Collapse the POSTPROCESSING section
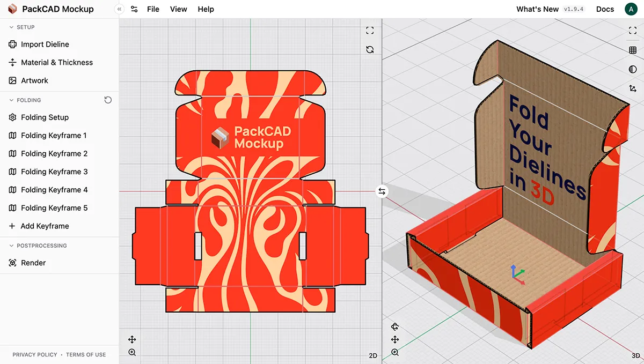The height and width of the screenshot is (364, 644). (38, 246)
